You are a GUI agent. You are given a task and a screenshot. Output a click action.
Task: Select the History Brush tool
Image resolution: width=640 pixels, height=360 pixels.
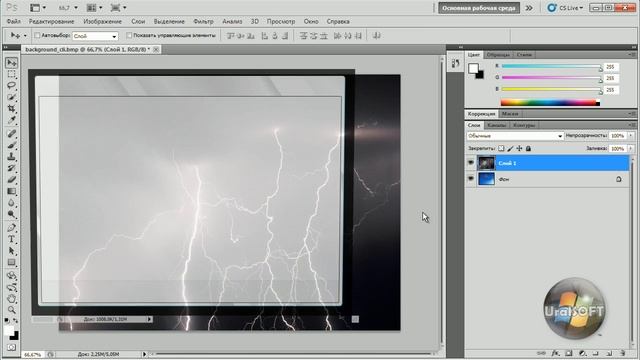tap(11, 168)
